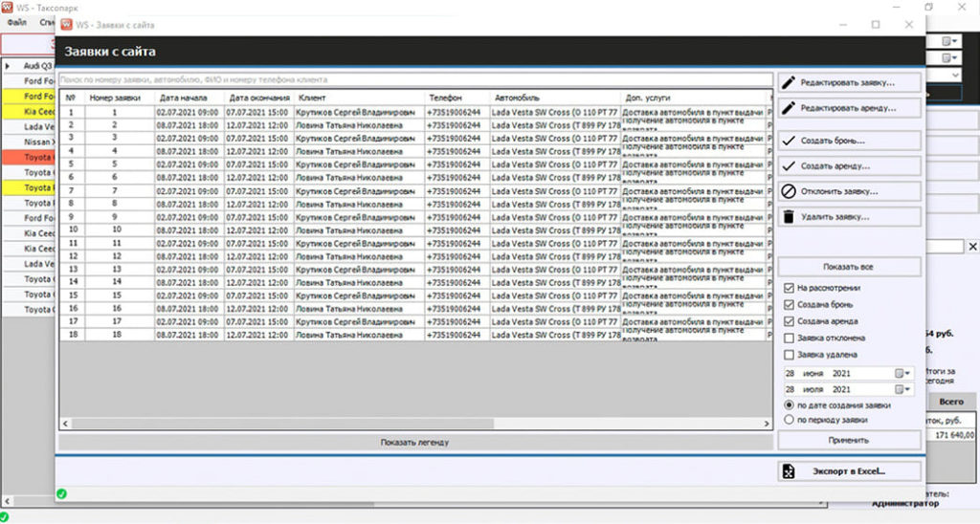This screenshot has width=980, height=524.
Task: Sort by Автомобиль column header
Action: click(x=554, y=98)
